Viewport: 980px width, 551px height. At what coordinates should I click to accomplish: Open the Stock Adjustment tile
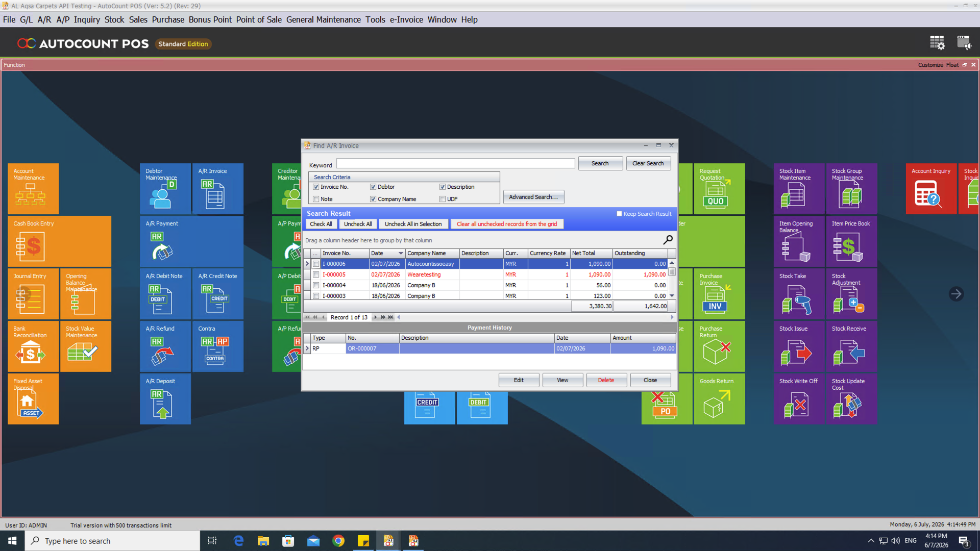coord(851,294)
